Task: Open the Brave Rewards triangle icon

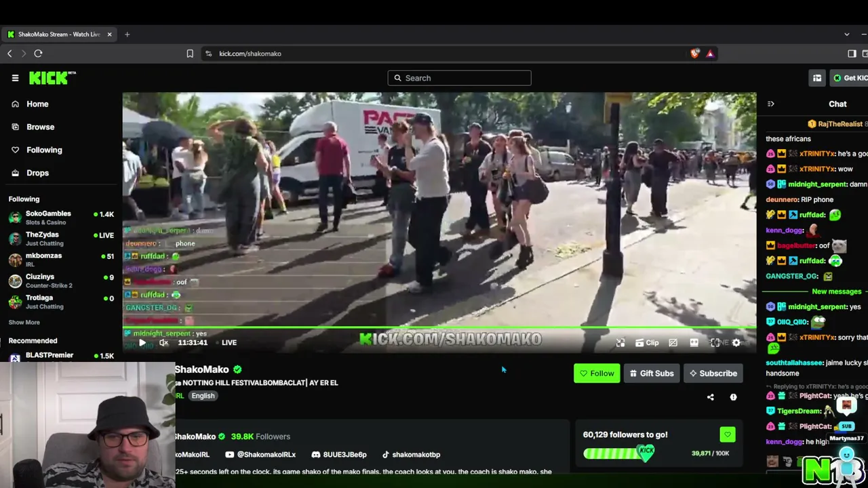Action: 710,54
